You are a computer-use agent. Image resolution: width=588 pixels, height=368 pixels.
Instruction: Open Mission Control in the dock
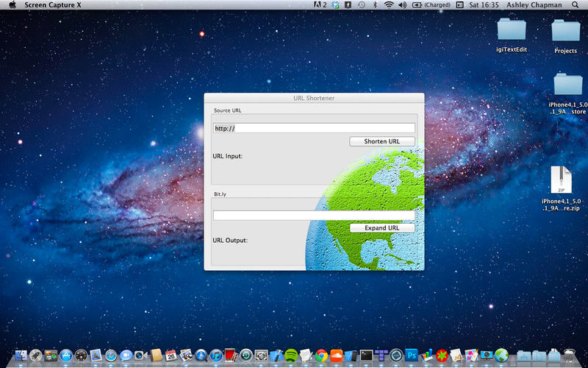[51, 355]
